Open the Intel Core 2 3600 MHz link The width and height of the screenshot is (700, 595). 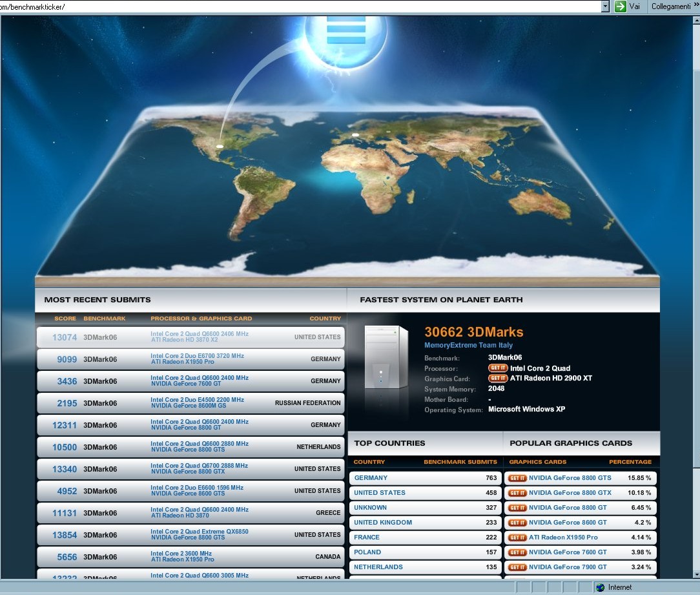(x=181, y=553)
